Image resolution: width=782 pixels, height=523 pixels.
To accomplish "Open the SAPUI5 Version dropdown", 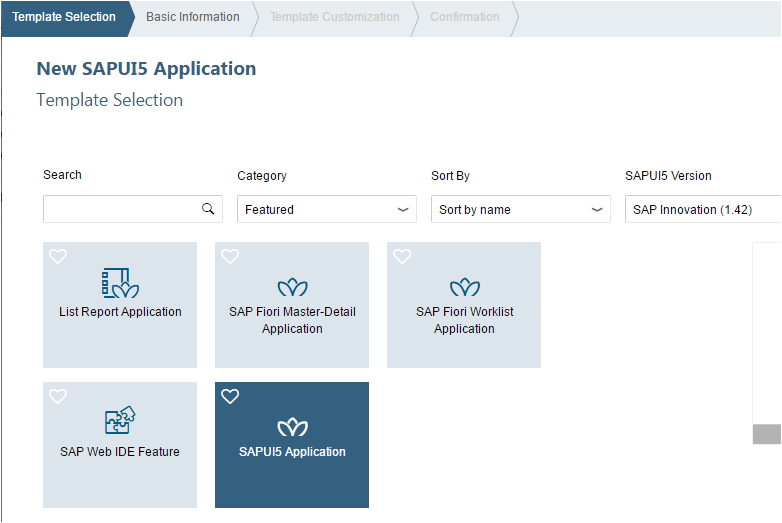I will 703,209.
